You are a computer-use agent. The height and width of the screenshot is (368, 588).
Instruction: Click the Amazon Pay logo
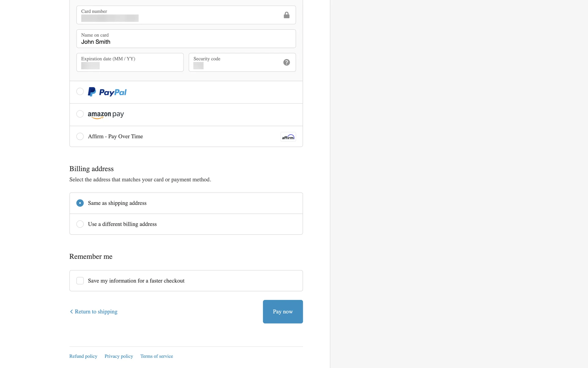click(x=106, y=115)
